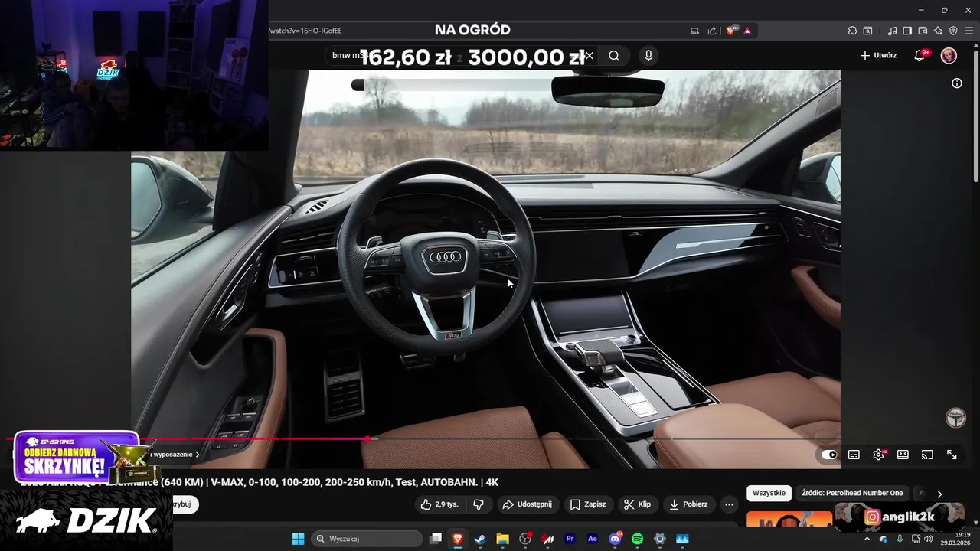
Task: Dislike the video with thumbs-down
Action: (x=479, y=504)
